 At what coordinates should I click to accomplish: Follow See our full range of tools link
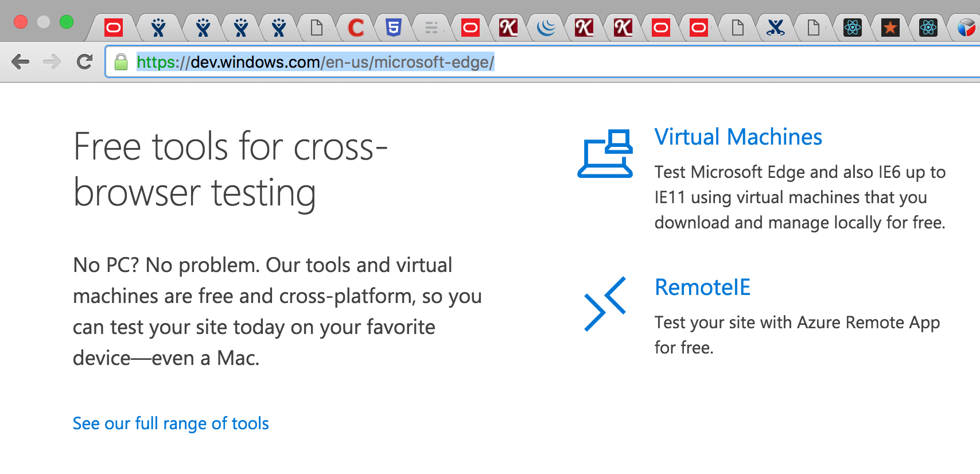[x=171, y=424]
